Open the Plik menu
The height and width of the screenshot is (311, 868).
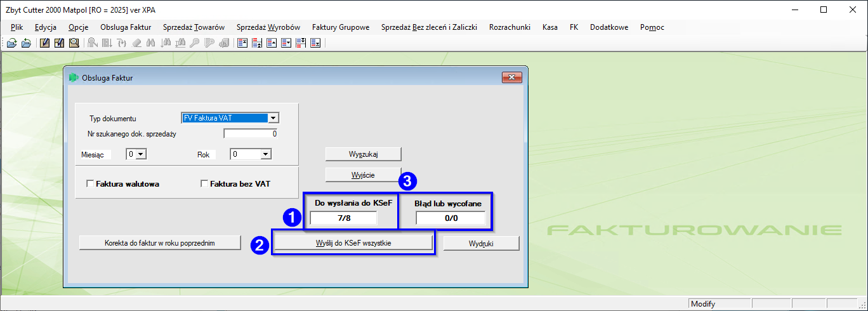click(x=16, y=27)
